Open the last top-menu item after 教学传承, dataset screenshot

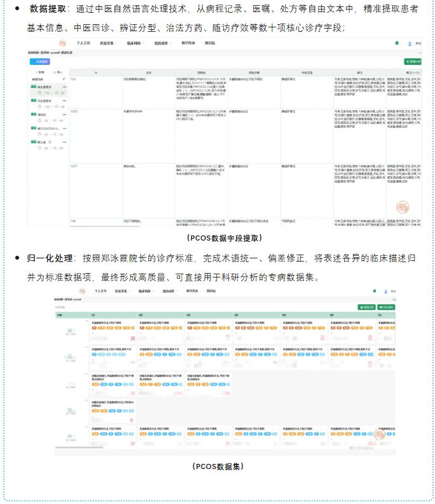[211, 291]
